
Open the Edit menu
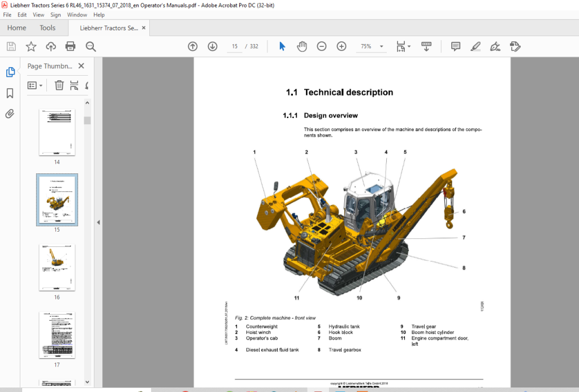[22, 15]
